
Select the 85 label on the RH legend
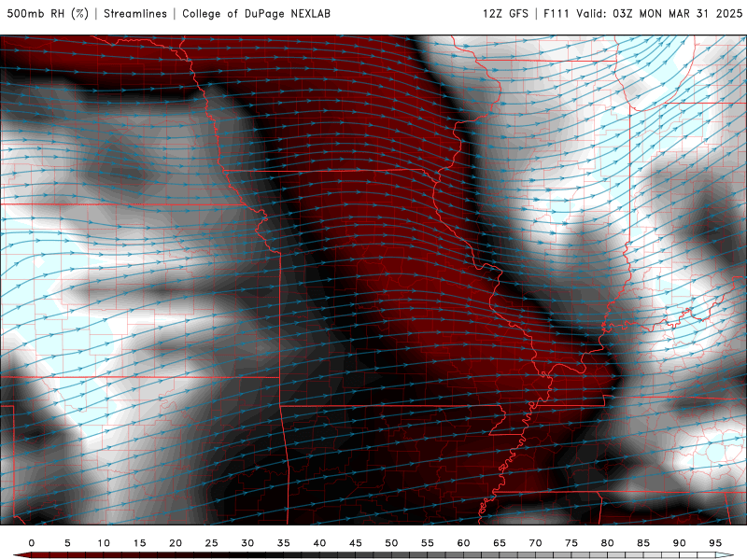click(643, 543)
